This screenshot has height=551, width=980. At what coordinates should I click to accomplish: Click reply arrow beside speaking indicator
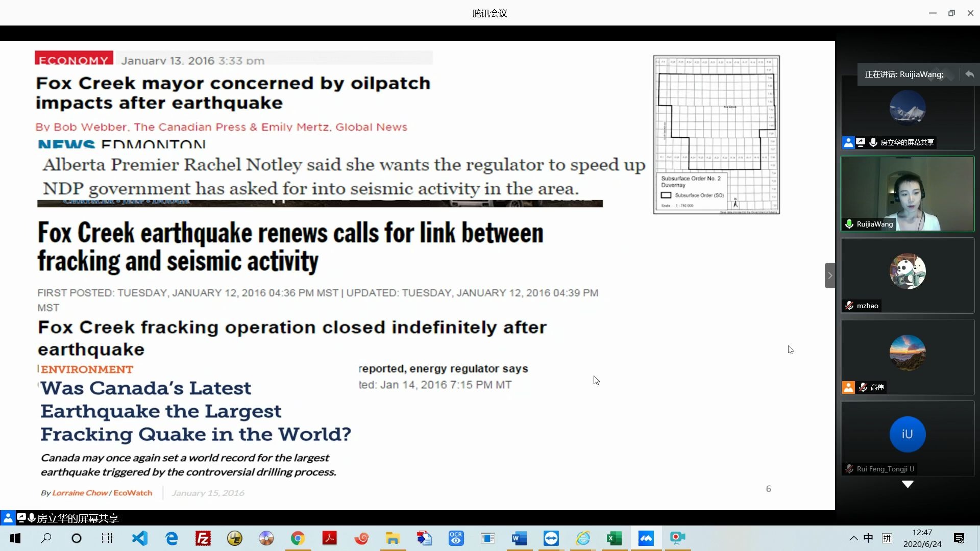pos(970,74)
